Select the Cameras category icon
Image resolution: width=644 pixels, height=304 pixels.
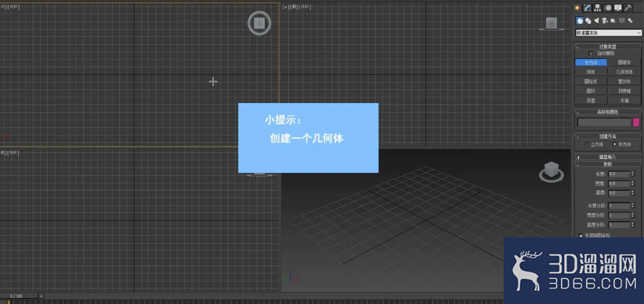click(605, 20)
